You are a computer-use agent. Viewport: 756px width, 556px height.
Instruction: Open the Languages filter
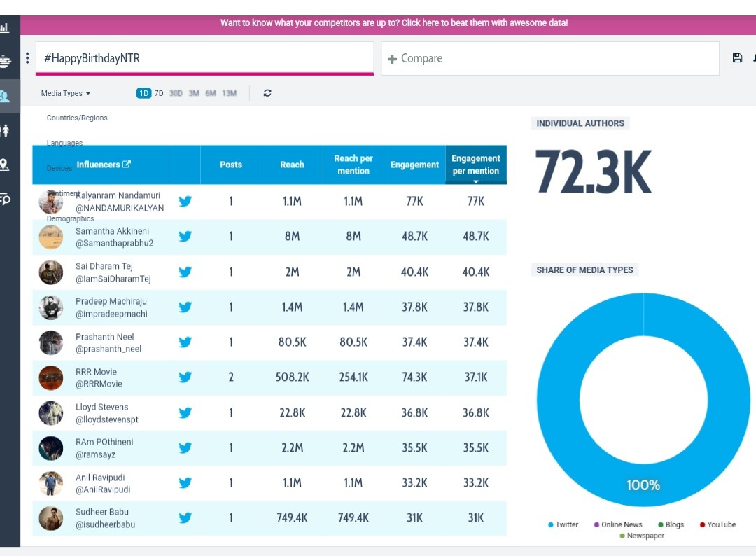[64, 142]
